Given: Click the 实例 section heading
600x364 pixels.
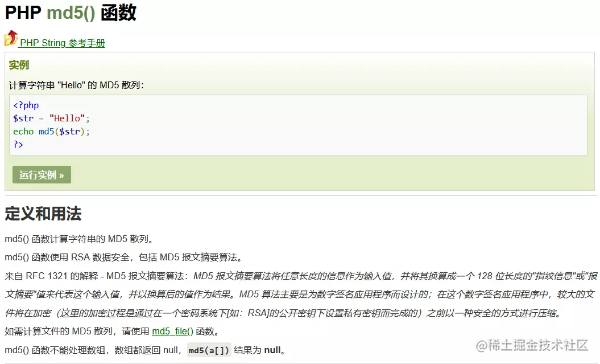Looking at the screenshot, I should pos(19,65).
